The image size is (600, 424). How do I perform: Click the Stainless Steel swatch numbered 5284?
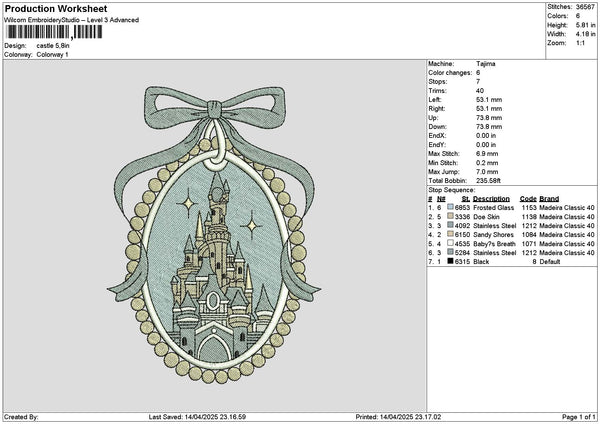coord(450,251)
